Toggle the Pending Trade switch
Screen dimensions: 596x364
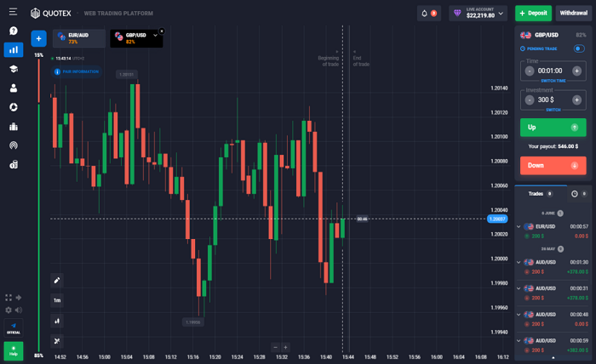579,48
